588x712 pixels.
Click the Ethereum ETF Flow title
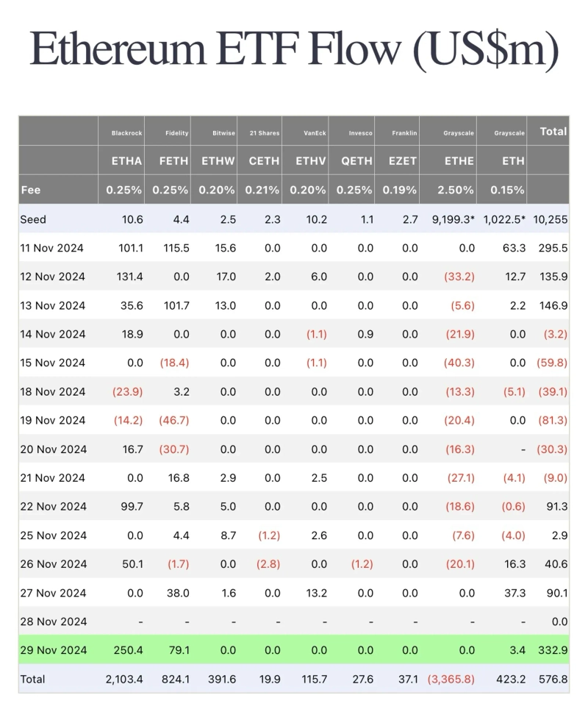coord(294,50)
